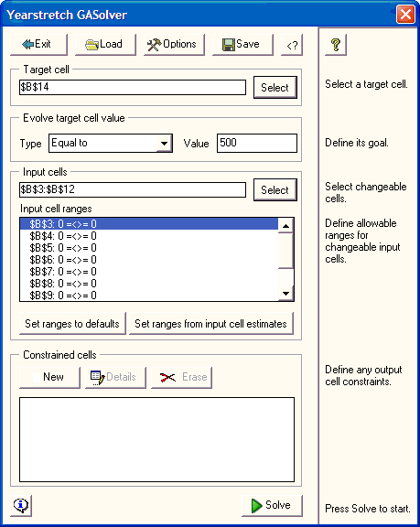Select the $B$5 range list entry
Viewport: 420px width, 527px height.
[x=149, y=248]
